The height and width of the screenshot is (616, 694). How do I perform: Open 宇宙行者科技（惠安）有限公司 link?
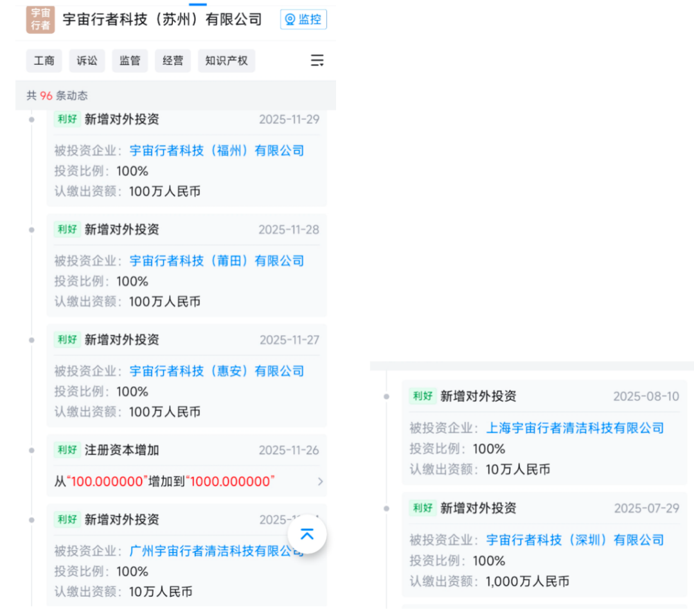tap(217, 371)
